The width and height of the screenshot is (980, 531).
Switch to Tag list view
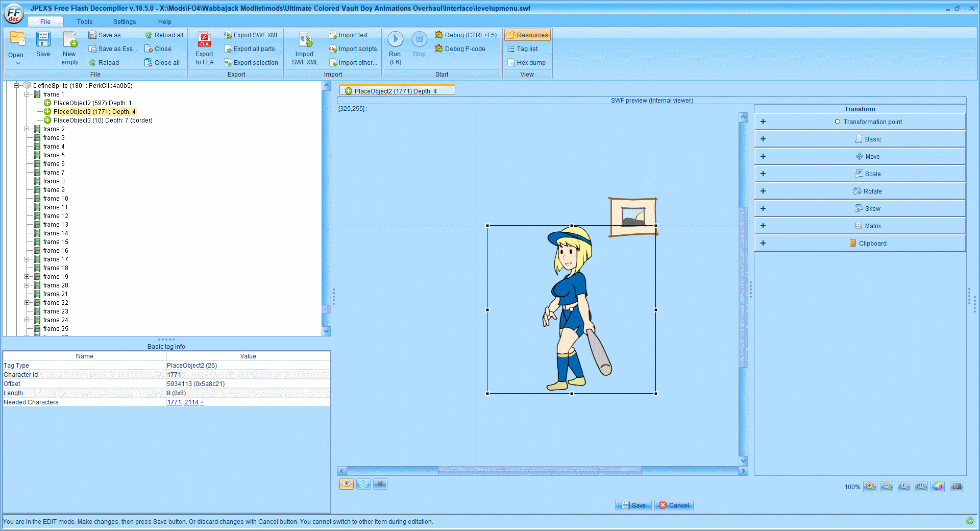tap(523, 49)
